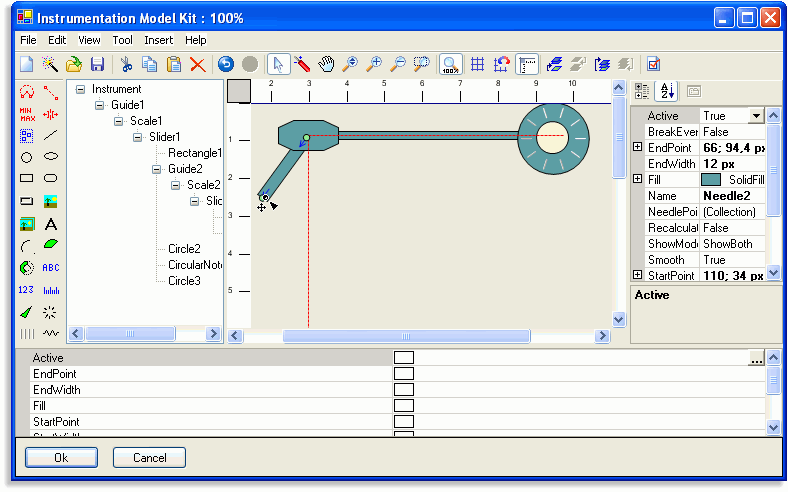Select the red linear guide tool

tap(51, 92)
